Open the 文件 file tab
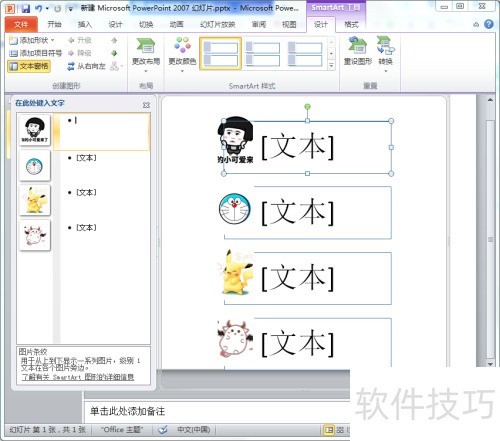The width and height of the screenshot is (500, 441). point(21,24)
